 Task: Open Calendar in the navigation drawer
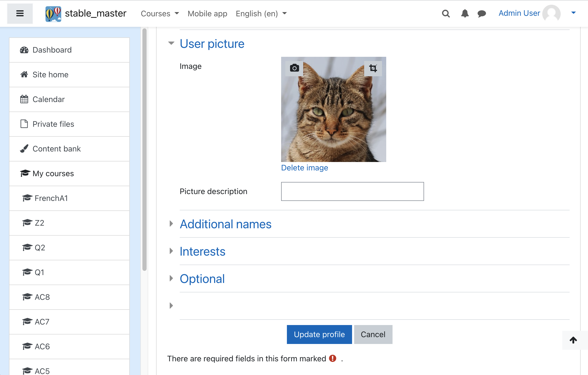click(69, 99)
